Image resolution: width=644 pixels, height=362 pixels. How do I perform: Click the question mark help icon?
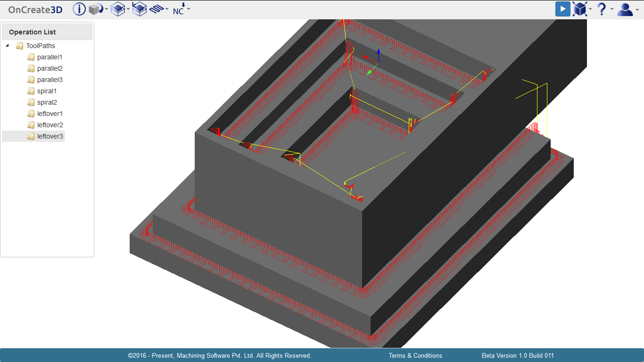(601, 9)
